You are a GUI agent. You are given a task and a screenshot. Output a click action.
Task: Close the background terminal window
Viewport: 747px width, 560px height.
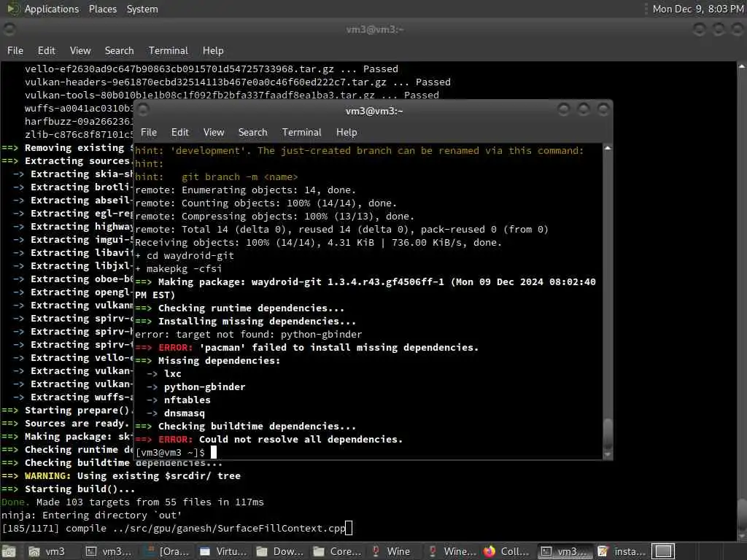click(738, 29)
